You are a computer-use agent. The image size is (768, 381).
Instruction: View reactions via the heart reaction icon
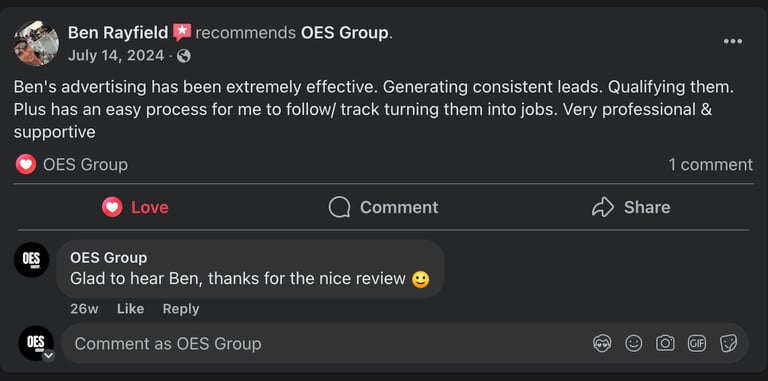25,165
